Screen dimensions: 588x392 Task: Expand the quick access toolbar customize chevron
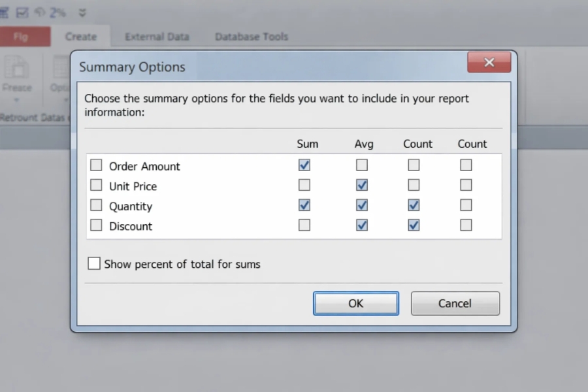click(x=82, y=12)
